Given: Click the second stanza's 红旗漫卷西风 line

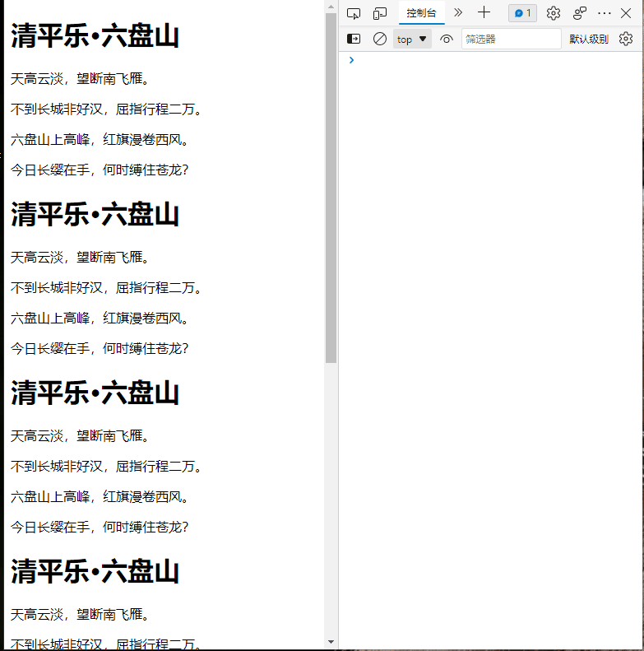Looking at the screenshot, I should pyautogui.click(x=100, y=318).
